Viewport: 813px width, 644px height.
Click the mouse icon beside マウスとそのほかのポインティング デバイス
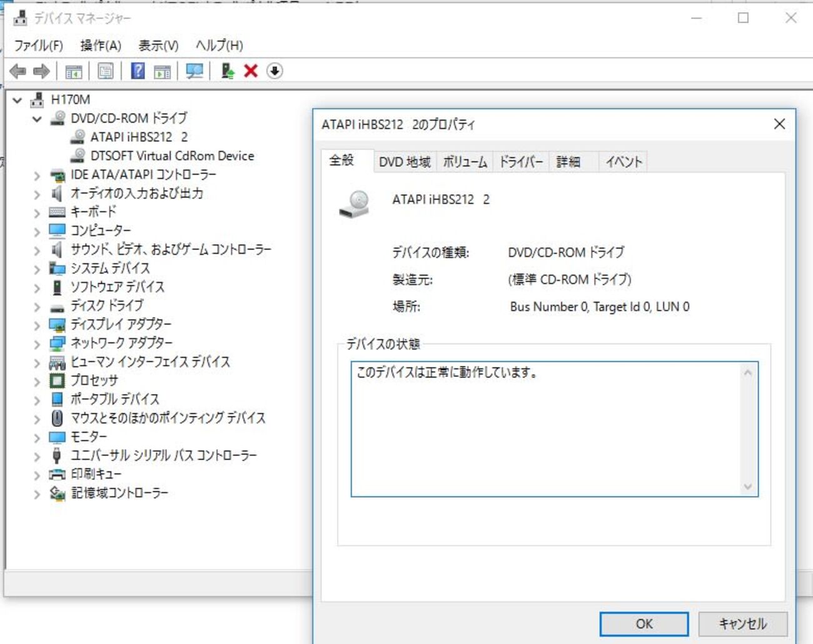[57, 418]
